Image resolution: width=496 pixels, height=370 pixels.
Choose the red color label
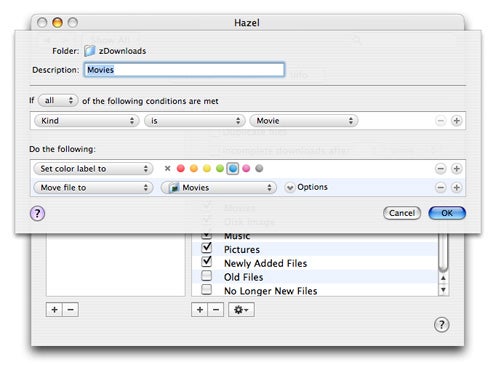tap(181, 168)
